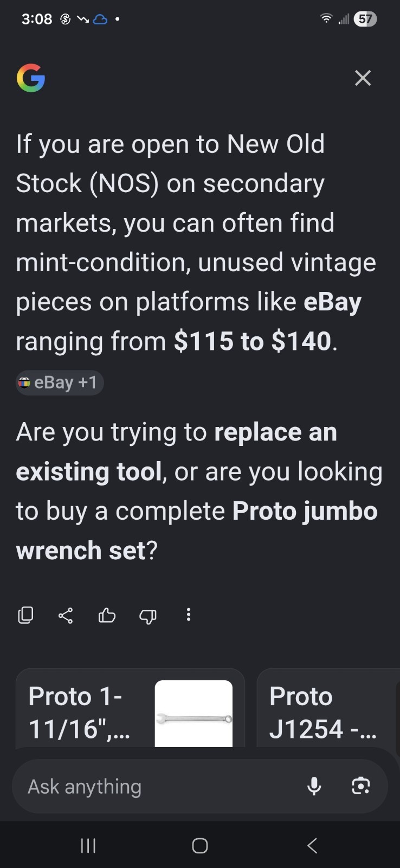The image size is (400, 868).
Task: Give the response a thumbs up
Action: [107, 615]
